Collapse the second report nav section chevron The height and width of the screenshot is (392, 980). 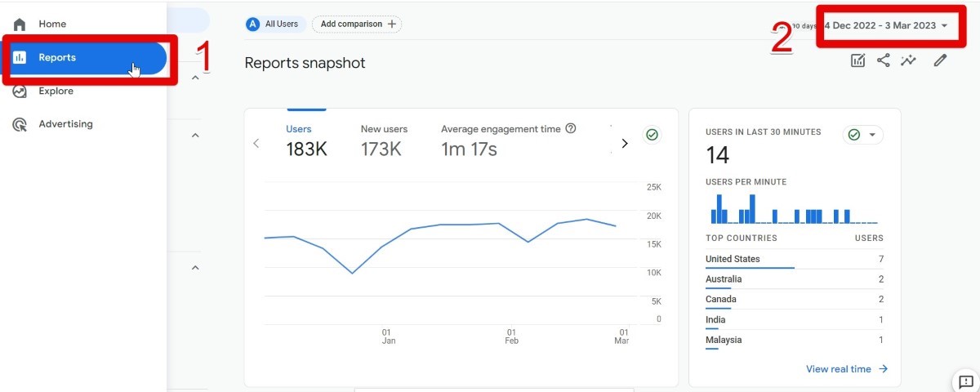(195, 135)
